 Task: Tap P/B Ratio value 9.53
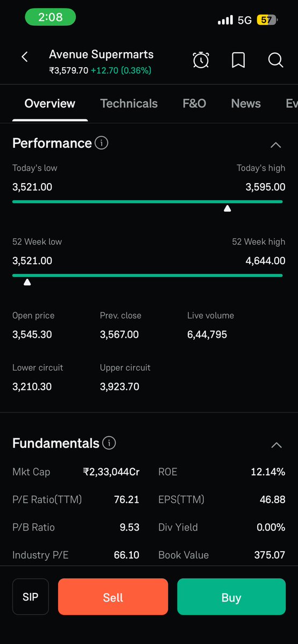pyautogui.click(x=130, y=527)
